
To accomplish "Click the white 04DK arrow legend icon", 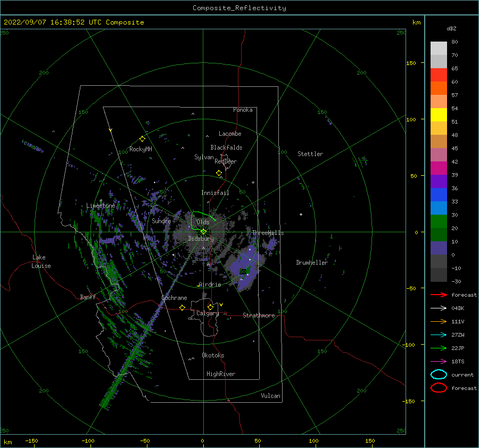I will (x=439, y=308).
